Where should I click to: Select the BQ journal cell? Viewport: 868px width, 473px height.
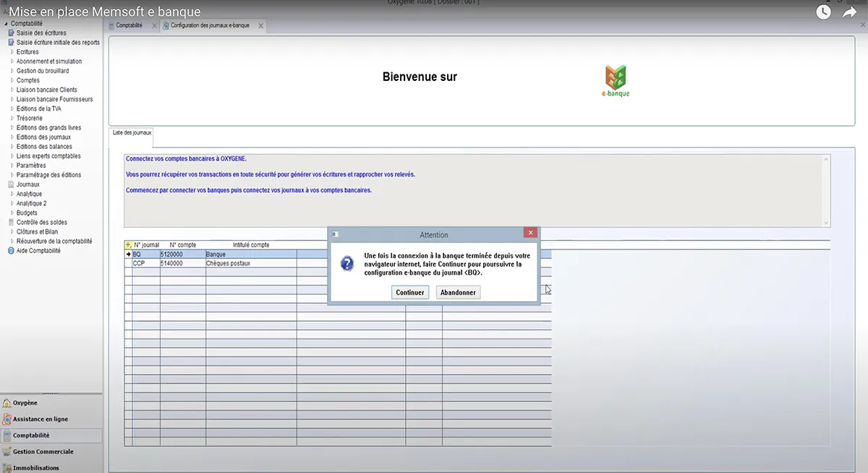pyautogui.click(x=146, y=255)
